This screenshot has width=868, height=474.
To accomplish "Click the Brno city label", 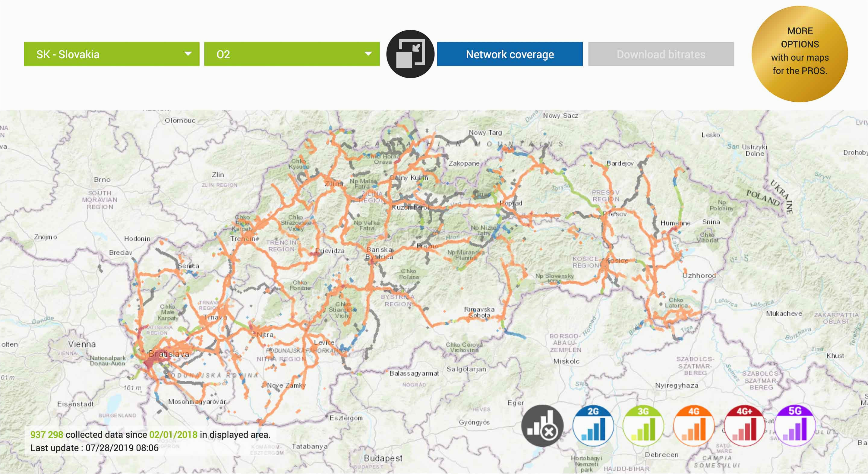I will (x=102, y=180).
